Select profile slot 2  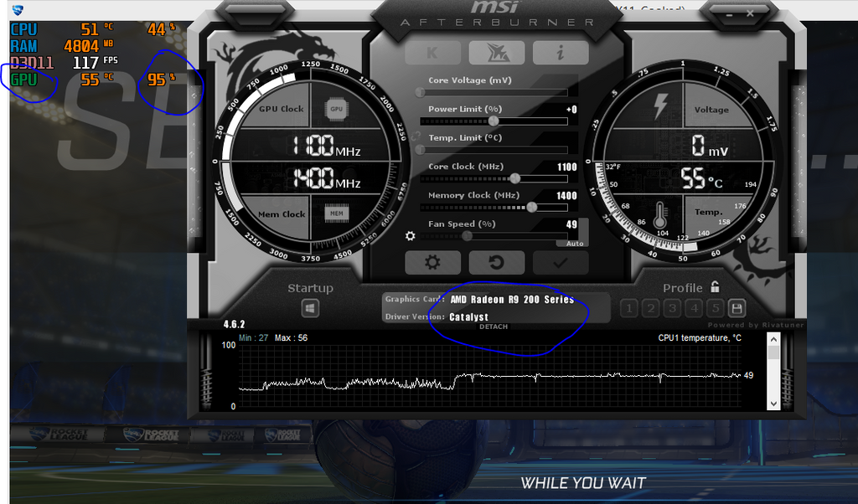(x=650, y=308)
